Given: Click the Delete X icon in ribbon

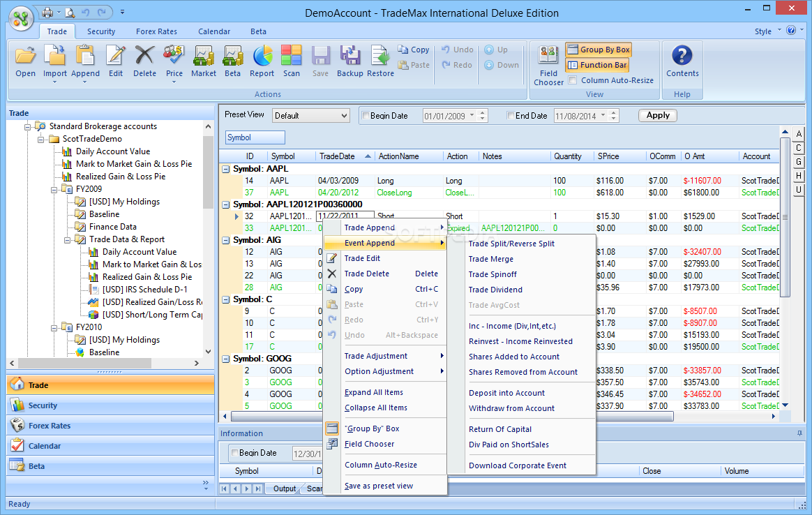Looking at the screenshot, I should 144,55.
